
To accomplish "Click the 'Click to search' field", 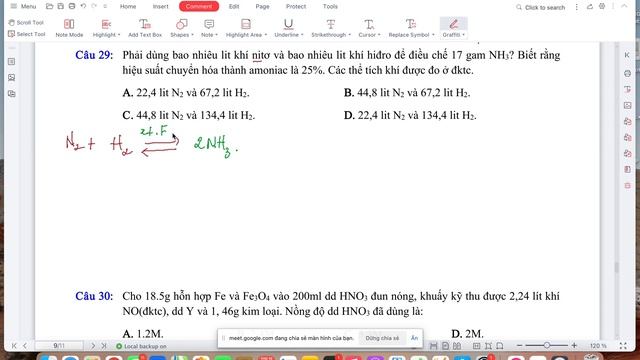I will [x=541, y=7].
